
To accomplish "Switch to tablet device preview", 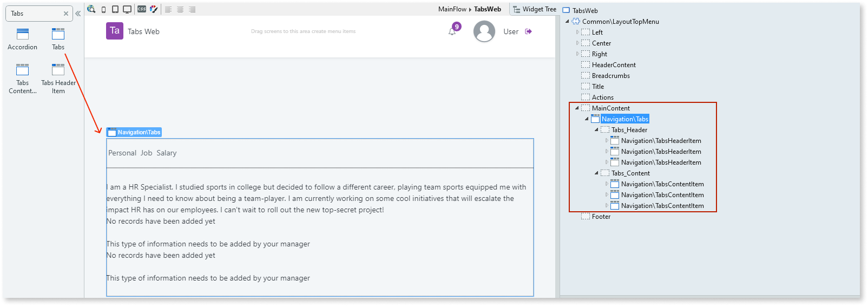I will (115, 9).
